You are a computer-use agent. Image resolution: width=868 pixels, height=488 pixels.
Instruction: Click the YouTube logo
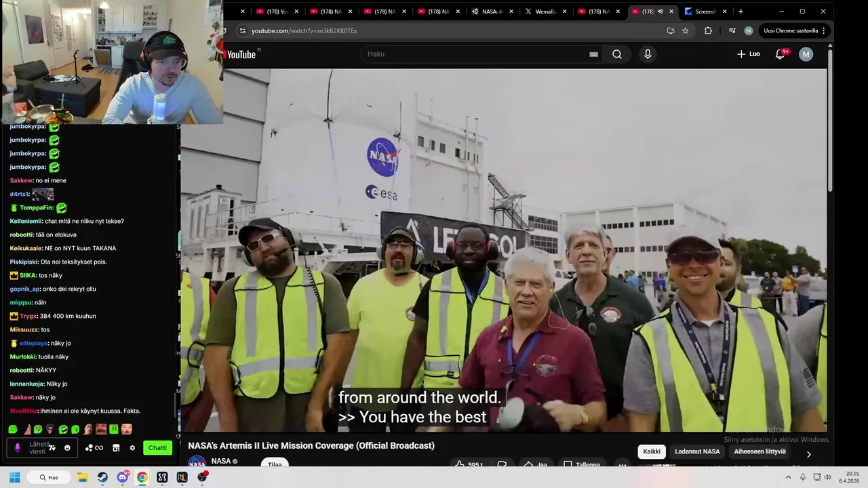(x=241, y=54)
